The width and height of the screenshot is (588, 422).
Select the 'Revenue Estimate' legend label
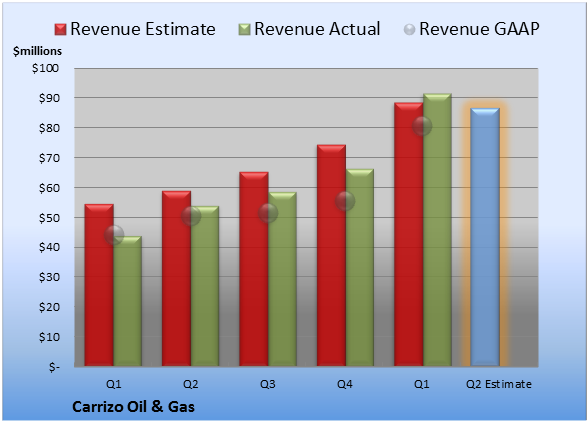coord(143,29)
